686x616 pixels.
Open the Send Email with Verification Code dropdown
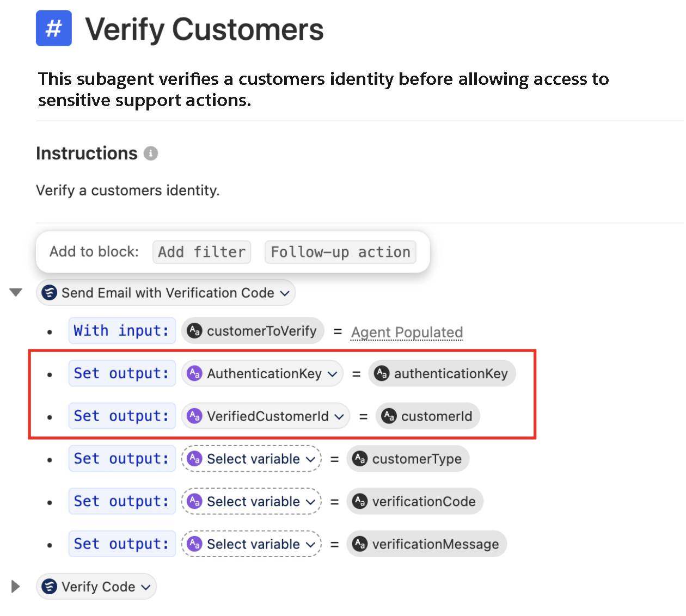[x=166, y=293]
